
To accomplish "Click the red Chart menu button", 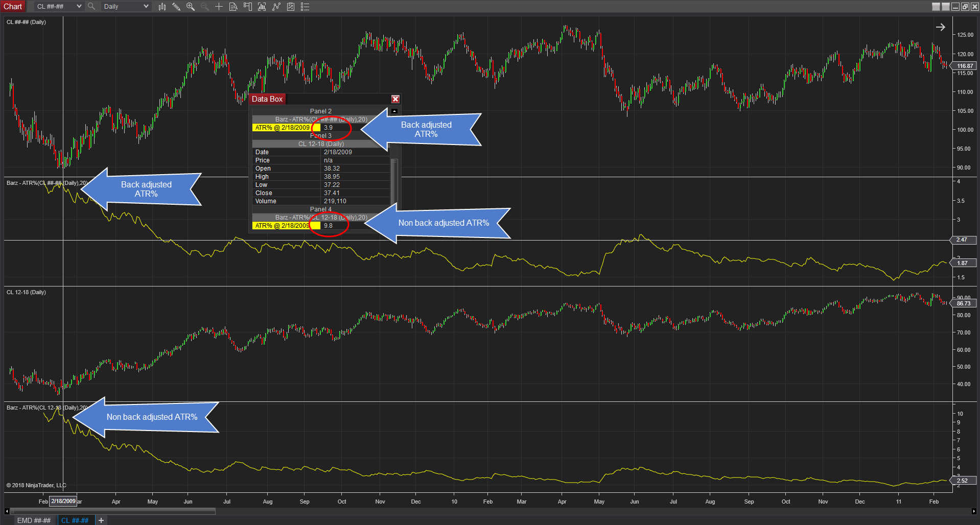I will click(x=13, y=7).
